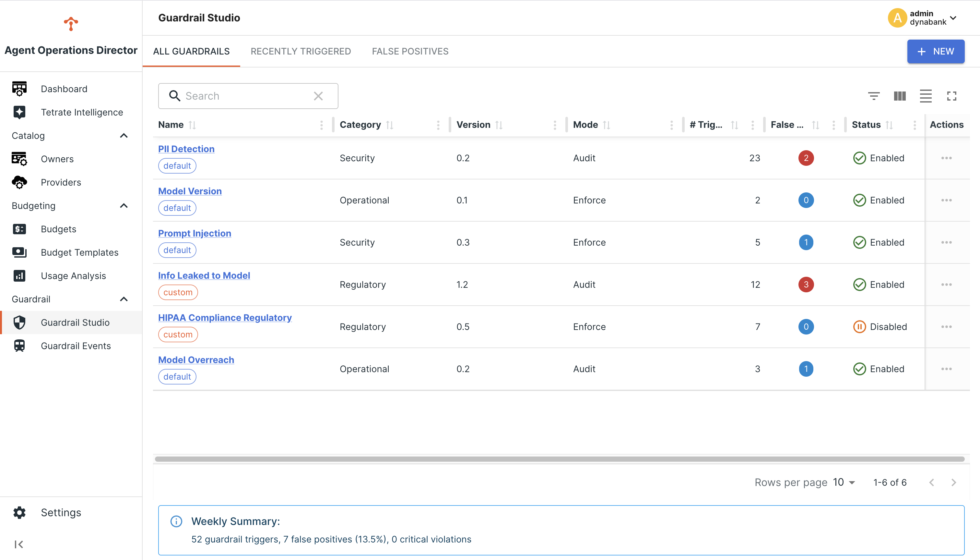This screenshot has width=980, height=560.
Task: Collapse the Guardrail section
Action: click(x=124, y=299)
